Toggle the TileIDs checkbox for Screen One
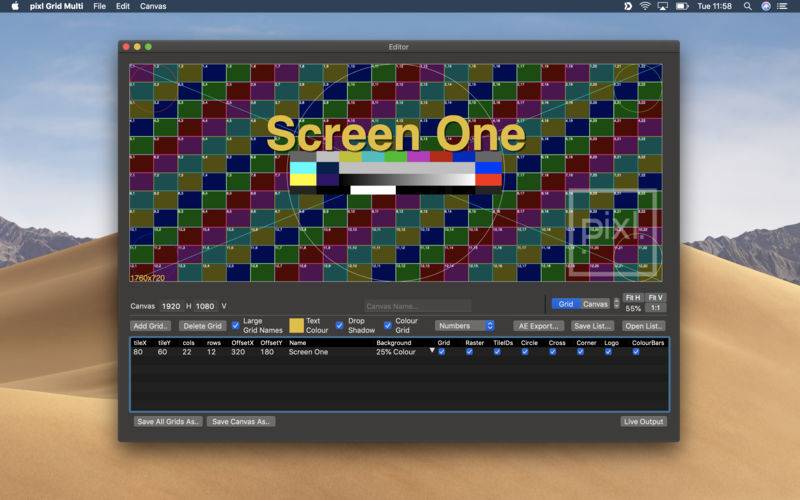This screenshot has height=500, width=800. (x=497, y=352)
